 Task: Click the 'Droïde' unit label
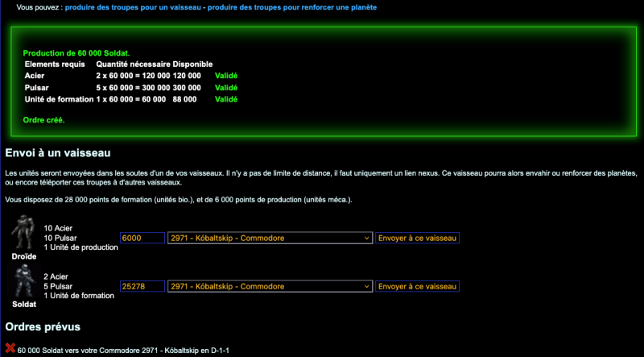click(24, 256)
